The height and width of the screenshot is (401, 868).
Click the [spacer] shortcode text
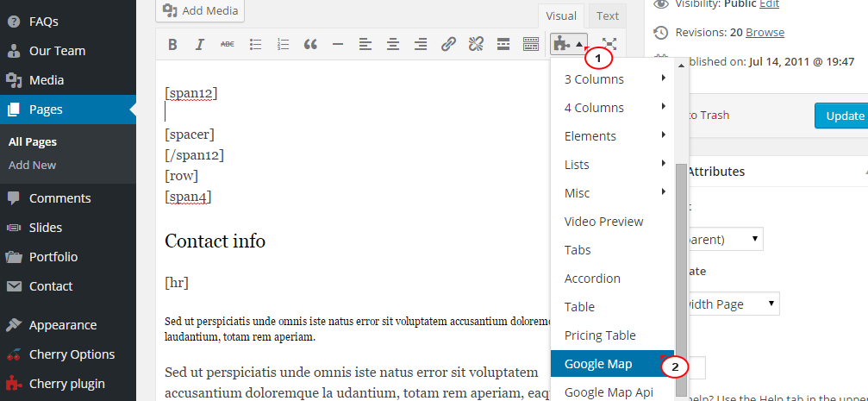pyautogui.click(x=190, y=135)
